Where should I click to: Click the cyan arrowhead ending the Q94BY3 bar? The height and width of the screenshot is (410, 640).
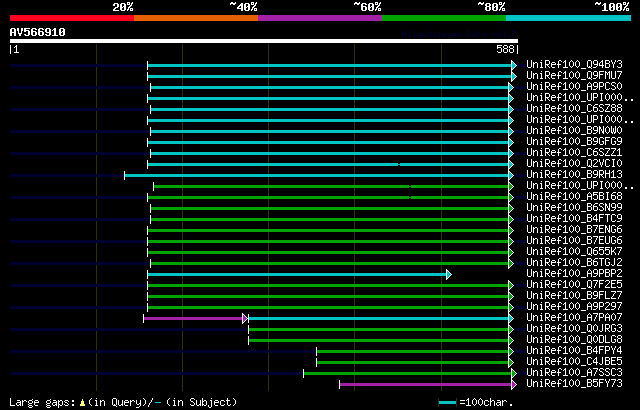pyautogui.click(x=514, y=65)
